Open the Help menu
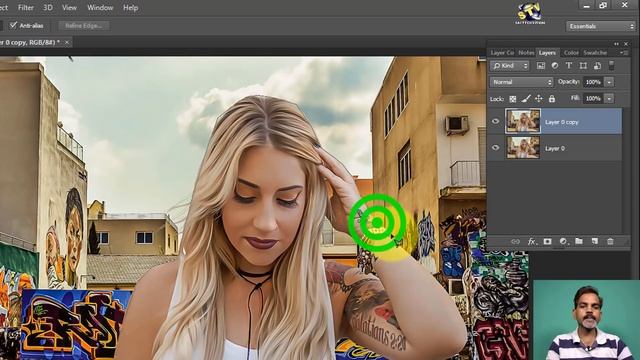 coord(131,8)
